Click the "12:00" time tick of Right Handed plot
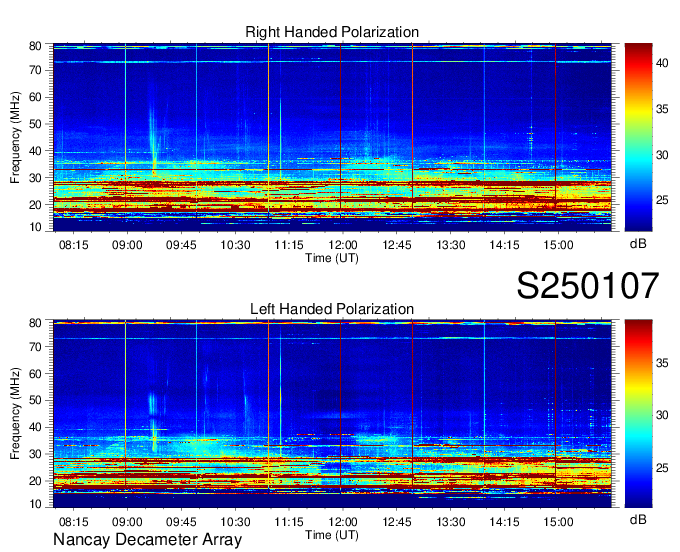 (x=343, y=245)
